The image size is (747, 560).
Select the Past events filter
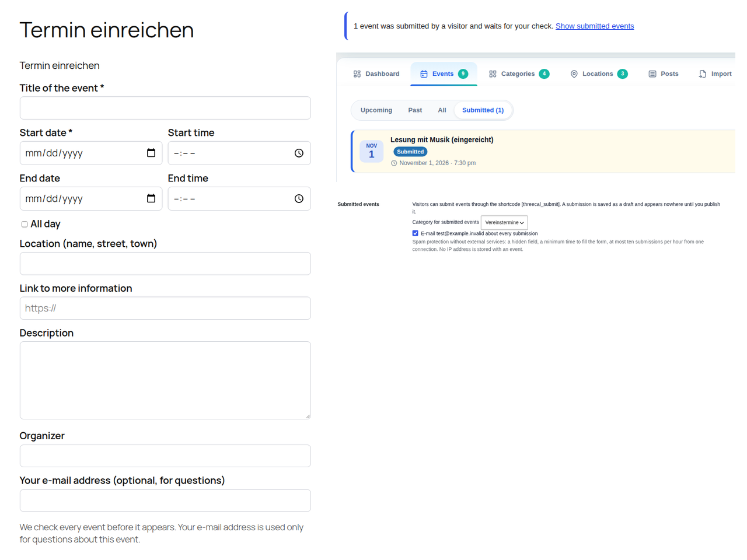(x=415, y=110)
